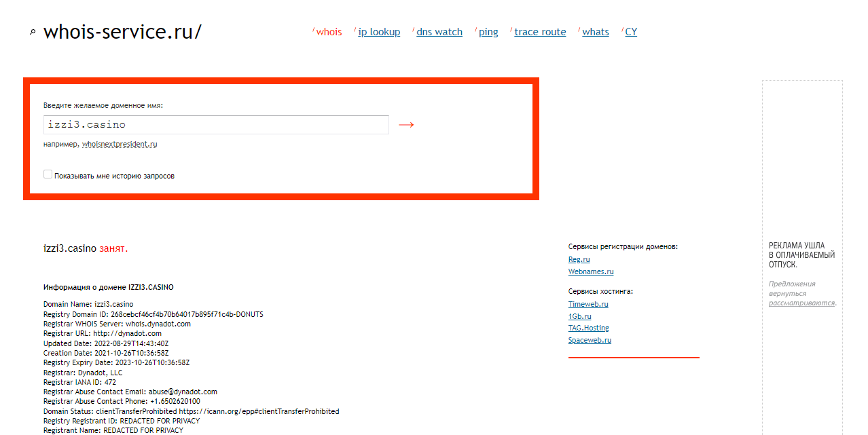
Task: Visit the Spaceweb.ru hosting link
Action: click(590, 340)
